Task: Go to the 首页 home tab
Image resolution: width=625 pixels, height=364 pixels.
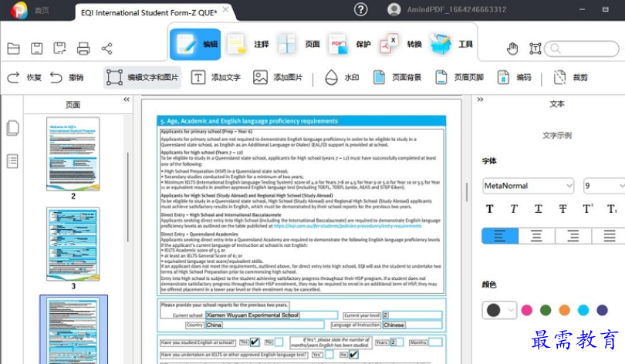Action: point(42,11)
